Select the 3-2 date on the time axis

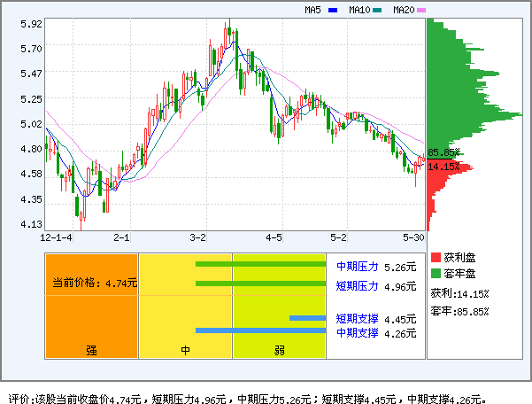pyautogui.click(x=198, y=238)
